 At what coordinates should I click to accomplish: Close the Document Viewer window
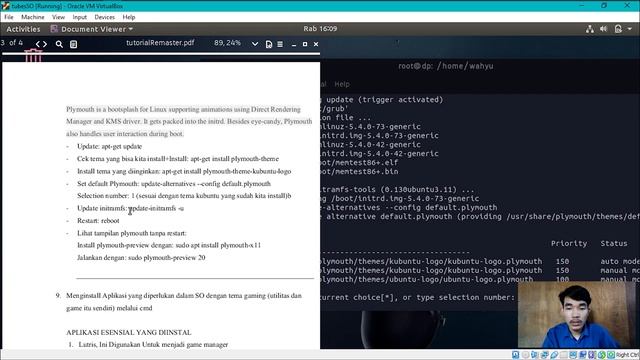point(316,44)
